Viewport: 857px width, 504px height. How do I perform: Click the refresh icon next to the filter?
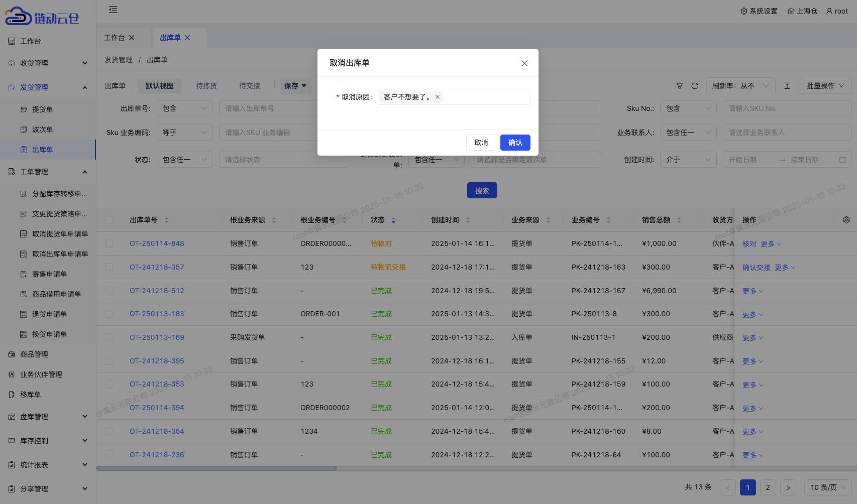pos(695,86)
